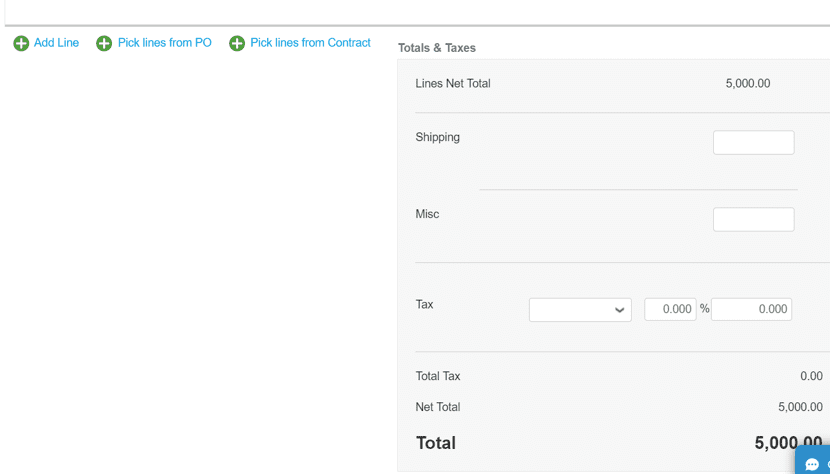
Task: Click the chevron arrow in the Tax dropdown
Action: point(619,310)
